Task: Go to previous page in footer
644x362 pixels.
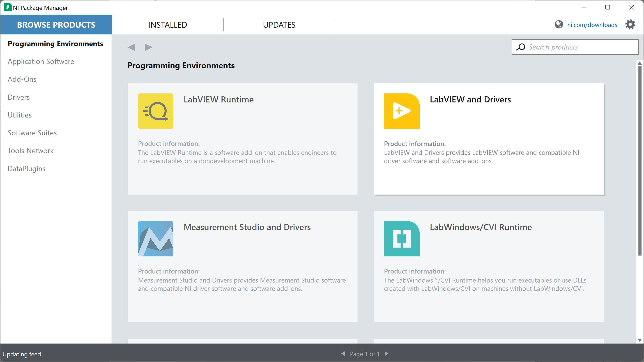Action: 343,353
